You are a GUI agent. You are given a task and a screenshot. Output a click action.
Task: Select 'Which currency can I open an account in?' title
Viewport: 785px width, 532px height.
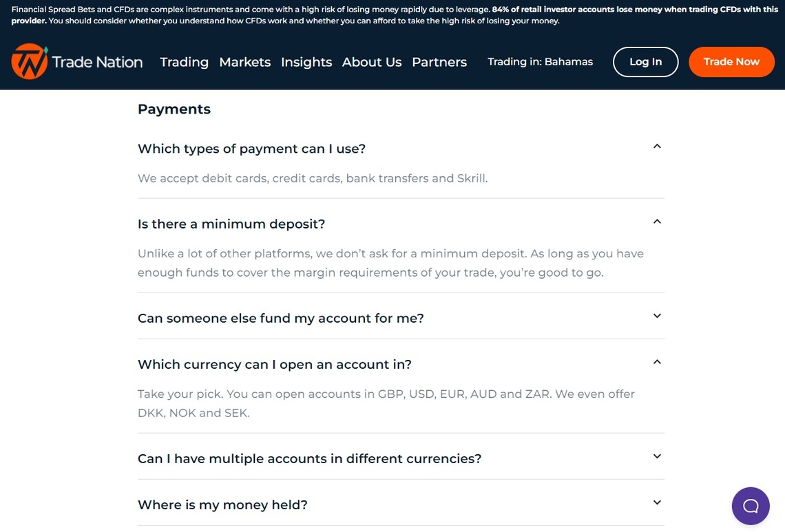pyautogui.click(x=274, y=364)
